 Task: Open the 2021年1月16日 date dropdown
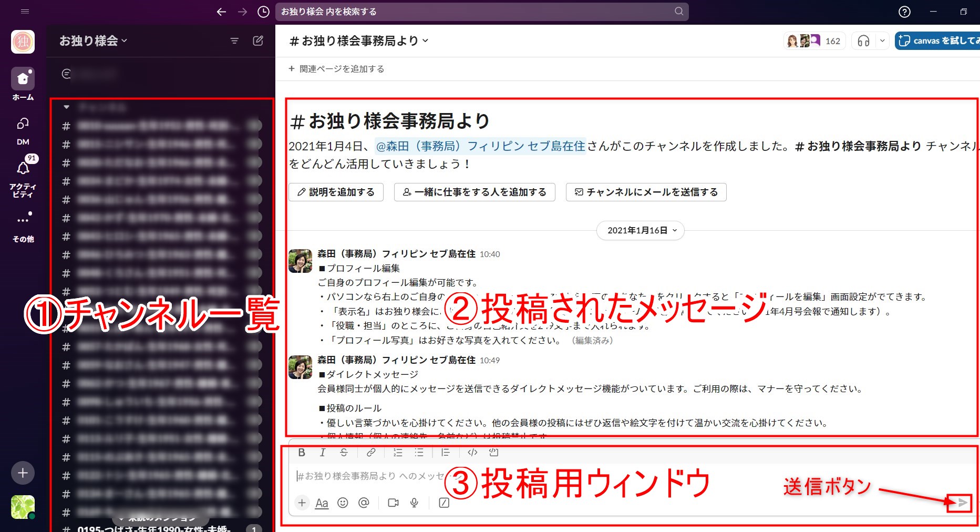(640, 230)
